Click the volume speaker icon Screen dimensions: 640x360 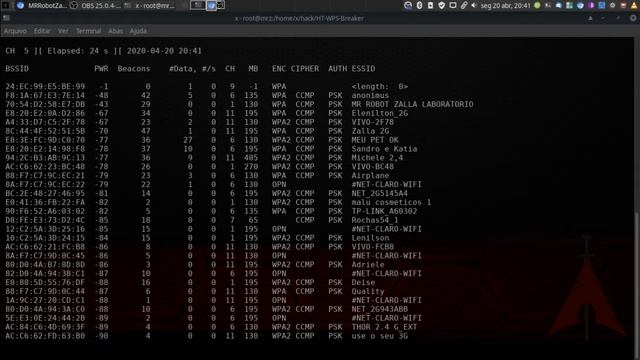pyautogui.click(x=474, y=5)
